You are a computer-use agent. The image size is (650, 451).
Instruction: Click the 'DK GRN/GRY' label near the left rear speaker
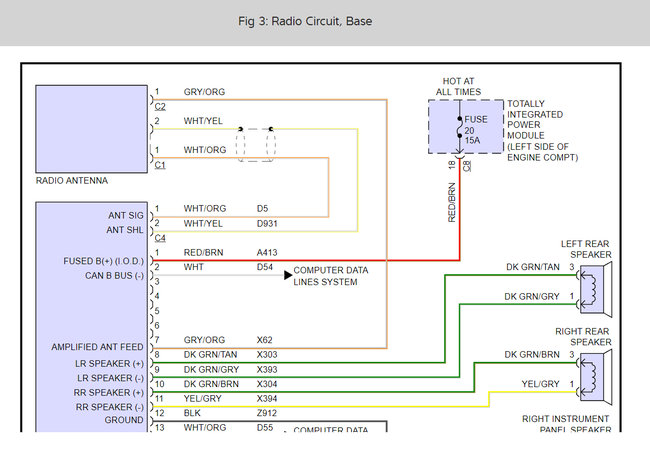(532, 296)
